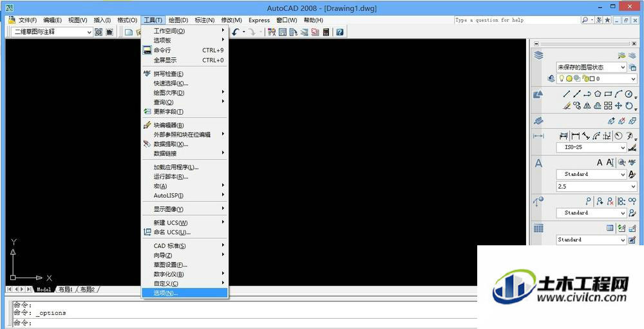
Task: Open the 文件(F) menu
Action: tap(28, 20)
